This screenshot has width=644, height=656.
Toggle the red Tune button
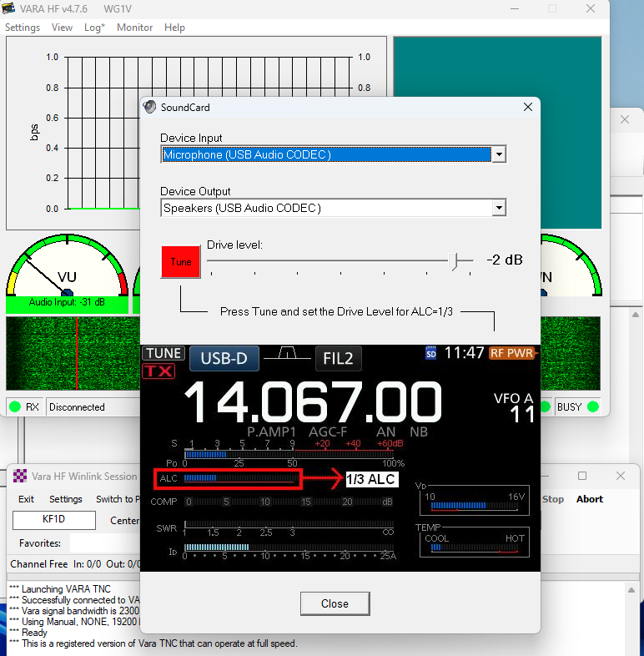181,261
